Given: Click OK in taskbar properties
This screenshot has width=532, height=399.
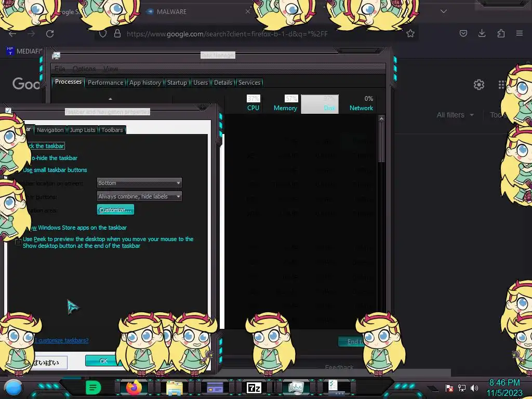Looking at the screenshot, I should pyautogui.click(x=103, y=361).
